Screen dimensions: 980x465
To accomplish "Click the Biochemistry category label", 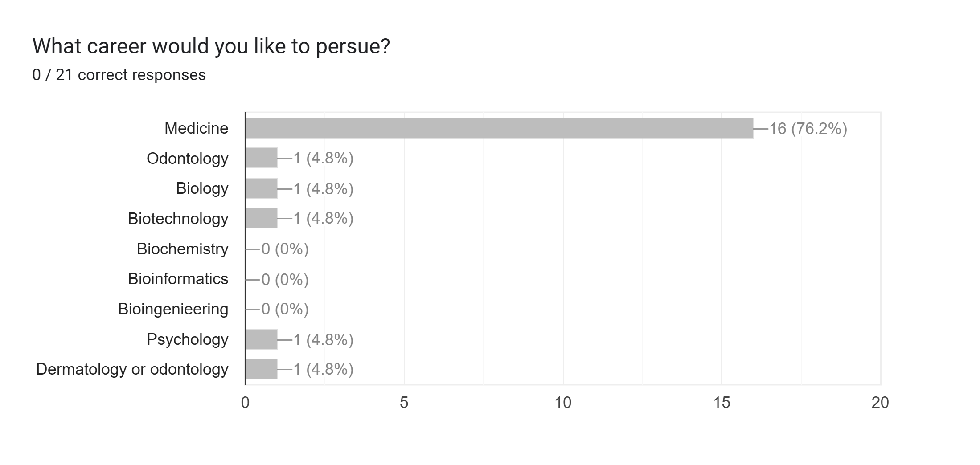I will pos(182,249).
